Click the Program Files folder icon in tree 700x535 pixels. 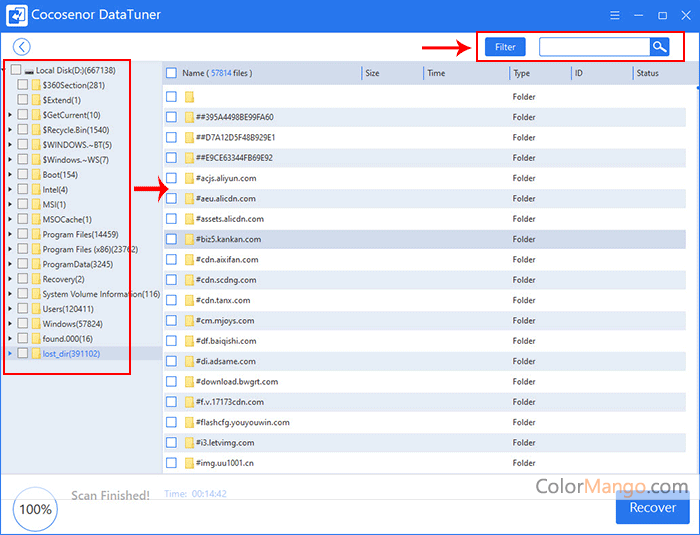[x=36, y=234]
